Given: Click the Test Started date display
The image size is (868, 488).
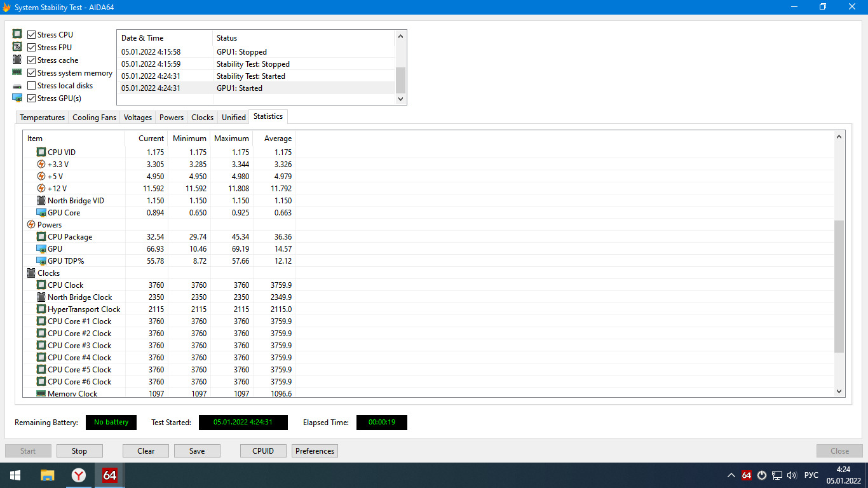Looking at the screenshot, I should coord(243,423).
